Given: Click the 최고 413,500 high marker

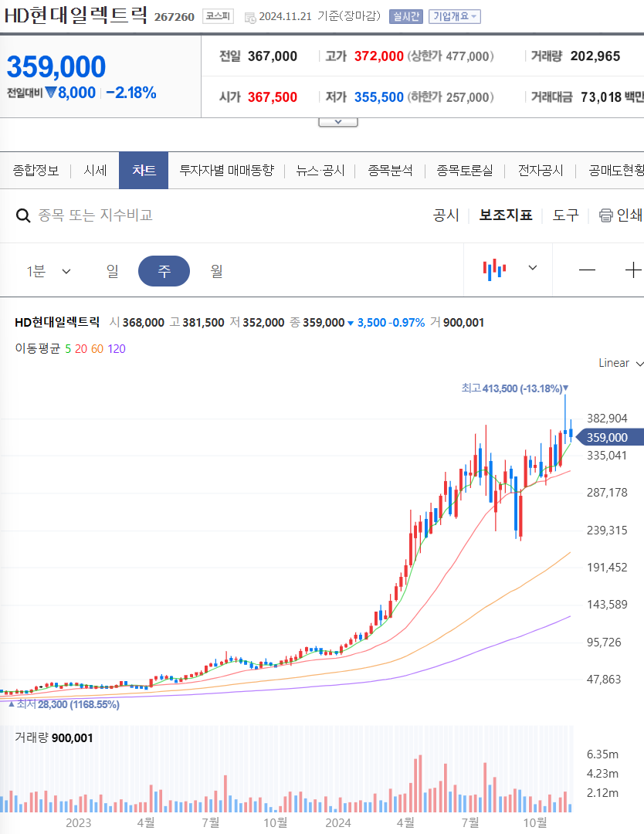Looking at the screenshot, I should point(514,388).
